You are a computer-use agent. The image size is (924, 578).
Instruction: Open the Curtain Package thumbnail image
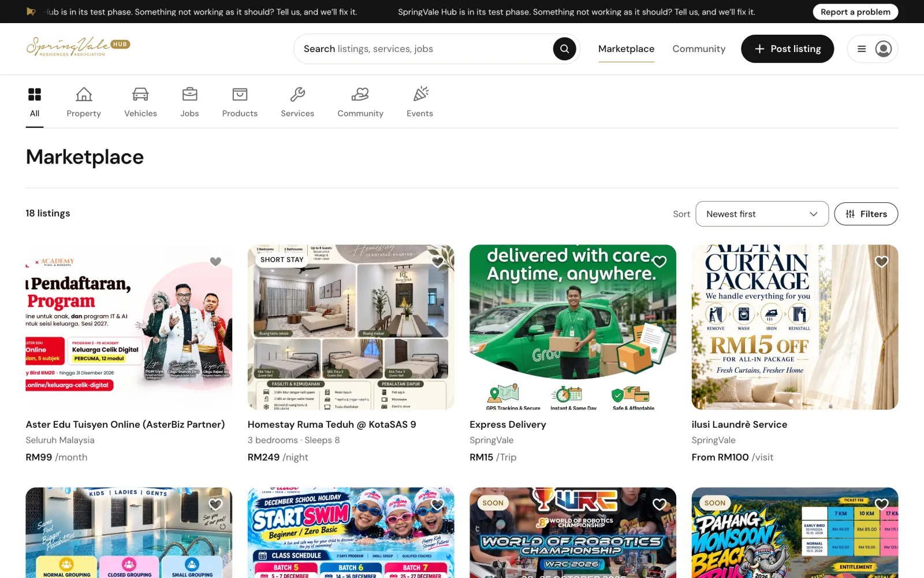(x=795, y=327)
